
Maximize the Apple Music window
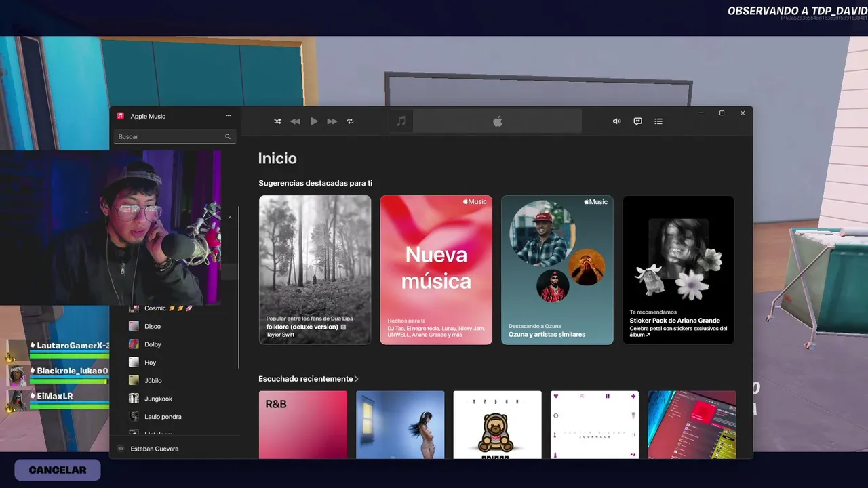[x=722, y=113]
